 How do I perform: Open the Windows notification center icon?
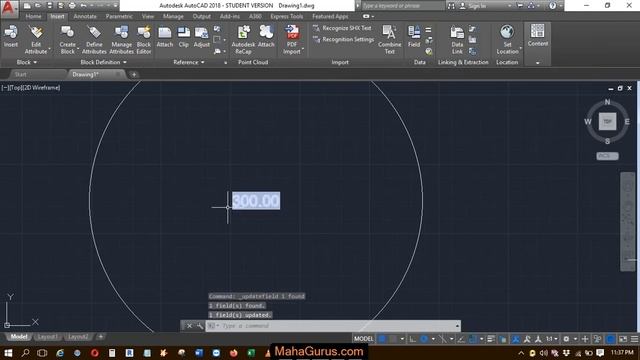coord(600,353)
